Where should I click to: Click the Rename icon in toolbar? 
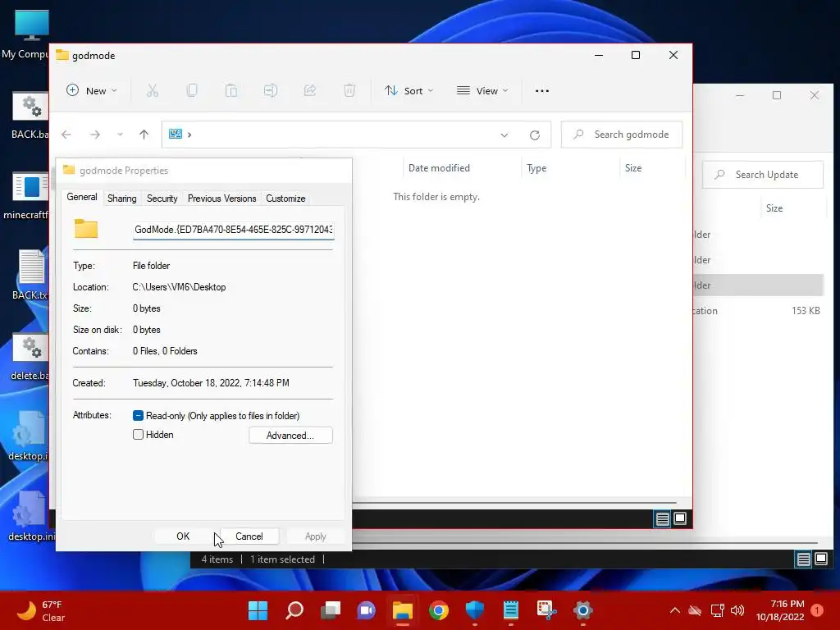271,90
